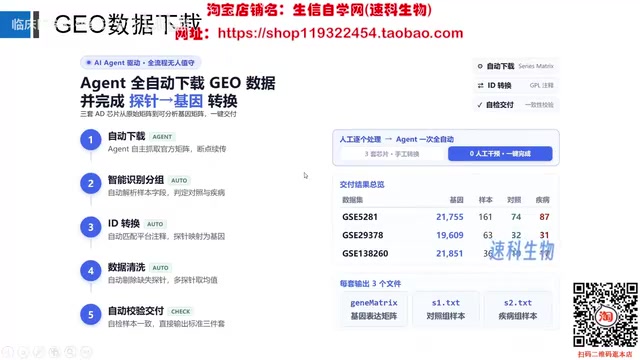Click disease count 31 in GSE29378 row

(x=544, y=235)
